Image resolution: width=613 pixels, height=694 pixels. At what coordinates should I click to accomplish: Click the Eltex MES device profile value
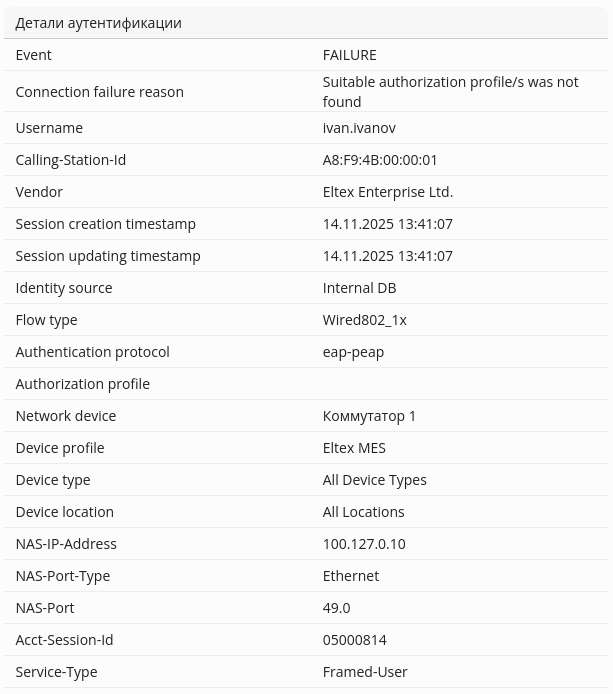[x=354, y=448]
